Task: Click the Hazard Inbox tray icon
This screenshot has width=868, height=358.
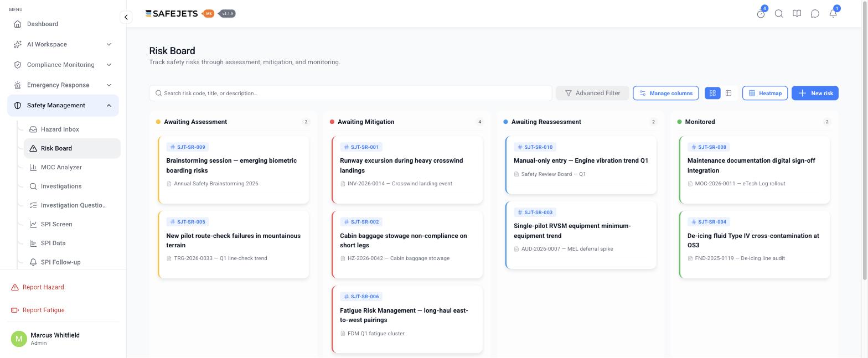Action: pos(33,129)
